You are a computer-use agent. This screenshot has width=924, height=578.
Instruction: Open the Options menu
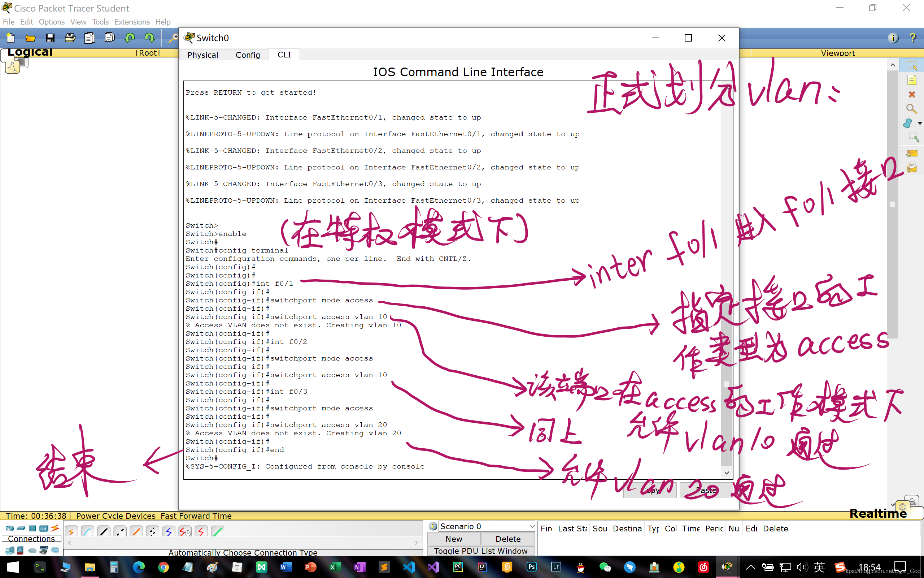click(x=52, y=22)
